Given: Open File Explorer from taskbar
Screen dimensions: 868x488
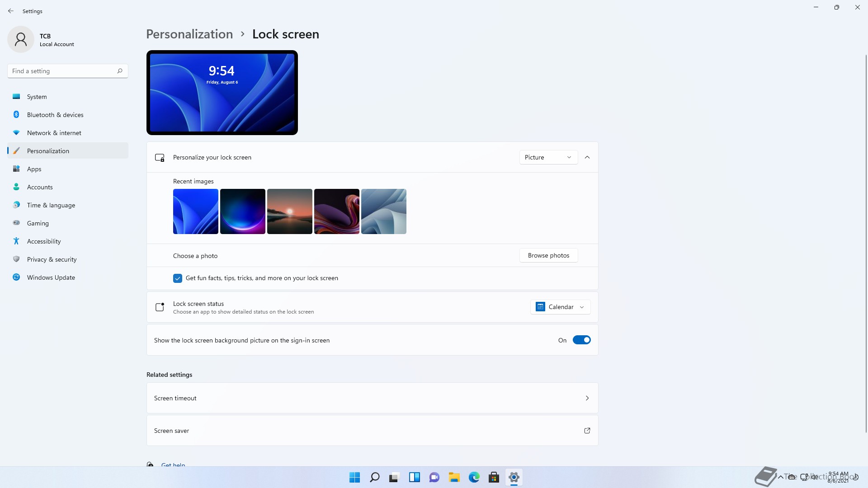Looking at the screenshot, I should (x=454, y=477).
